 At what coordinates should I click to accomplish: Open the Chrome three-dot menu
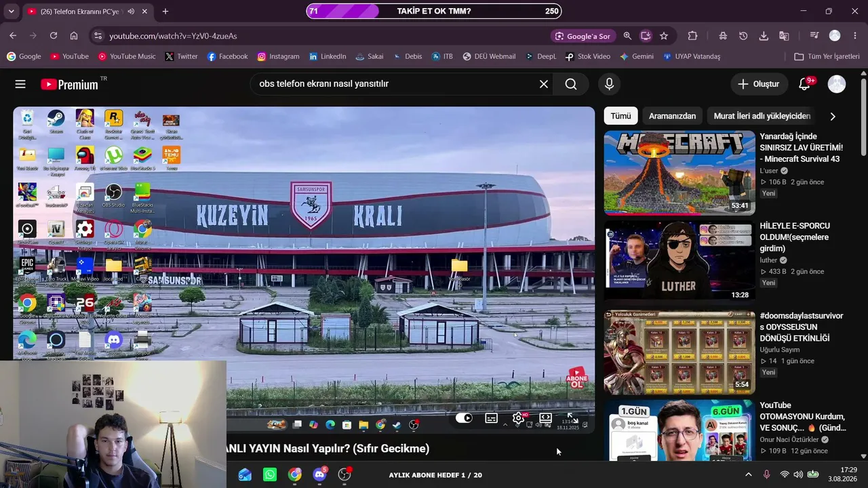[x=854, y=36]
